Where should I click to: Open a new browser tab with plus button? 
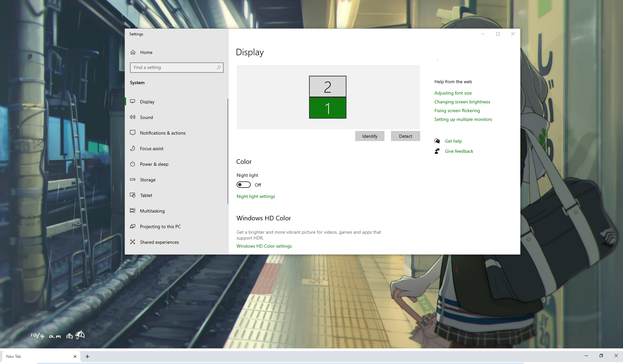(87, 357)
